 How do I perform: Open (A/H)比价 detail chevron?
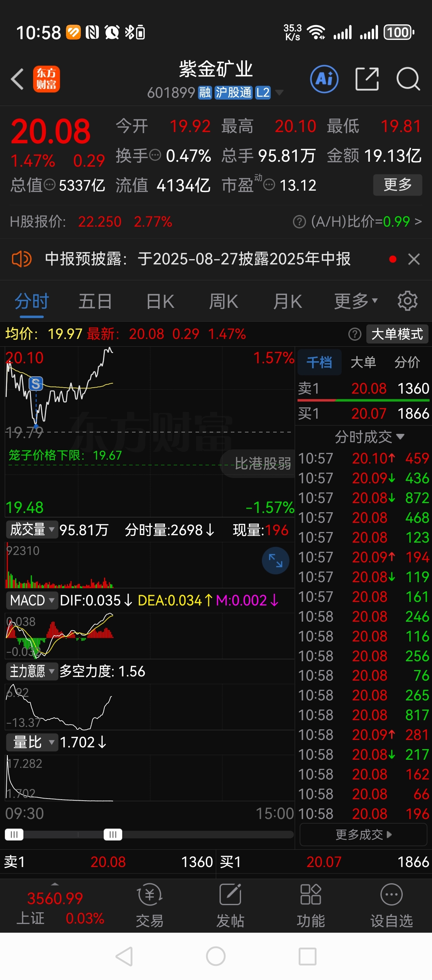(418, 221)
